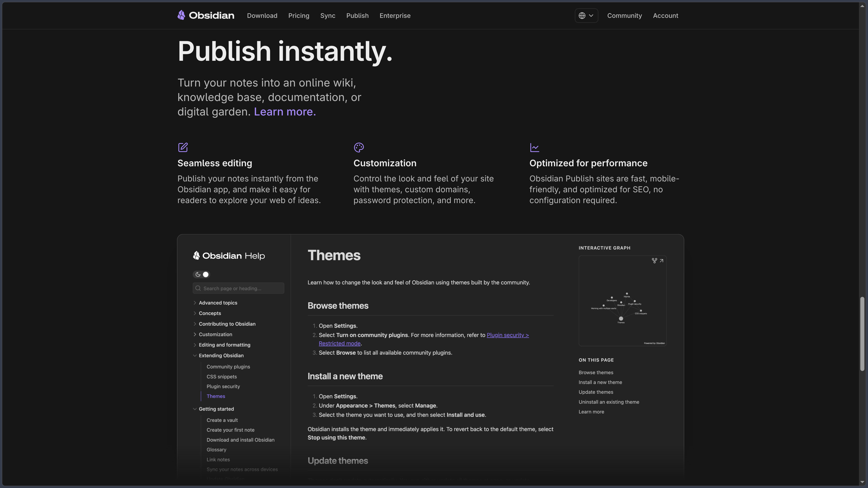
Task: Click the performance chart icon
Action: pyautogui.click(x=534, y=147)
